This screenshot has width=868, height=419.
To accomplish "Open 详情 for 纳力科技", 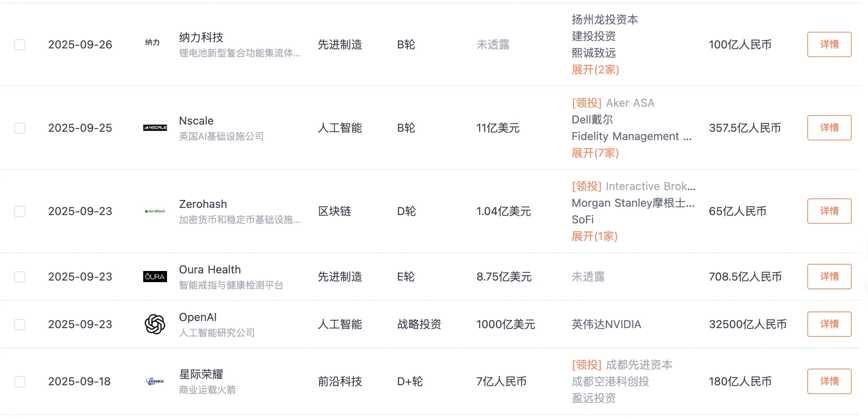I will 829,44.
